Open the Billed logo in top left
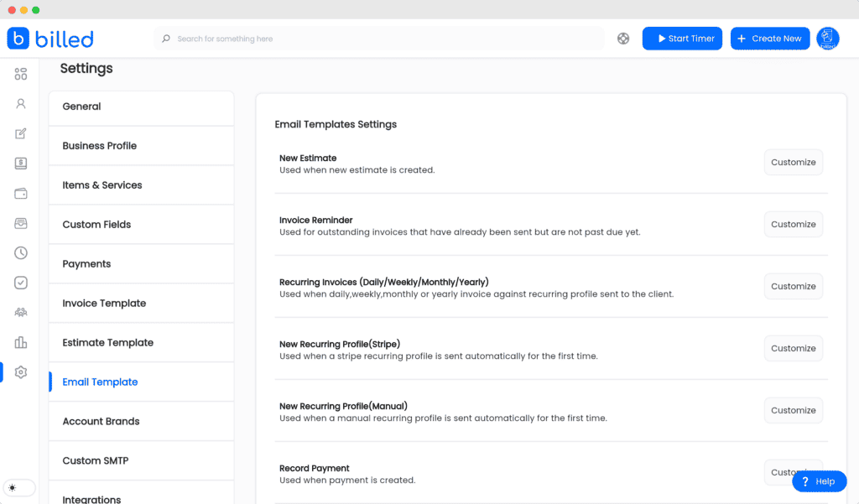Viewport: 859px width, 504px height. tap(50, 38)
